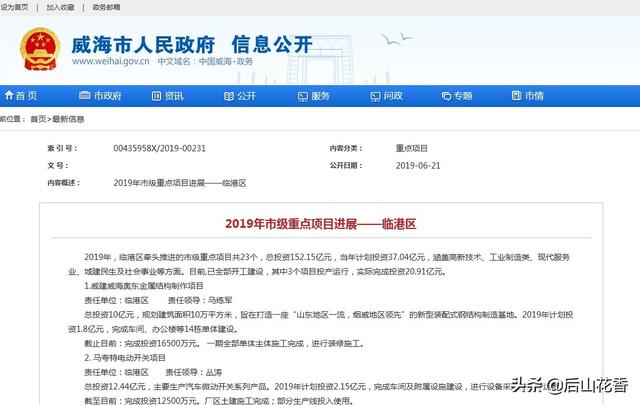Viewport: 640px width, 405px height.
Task: Click the line 完成投资12500万元
Action: [x=218, y=401]
